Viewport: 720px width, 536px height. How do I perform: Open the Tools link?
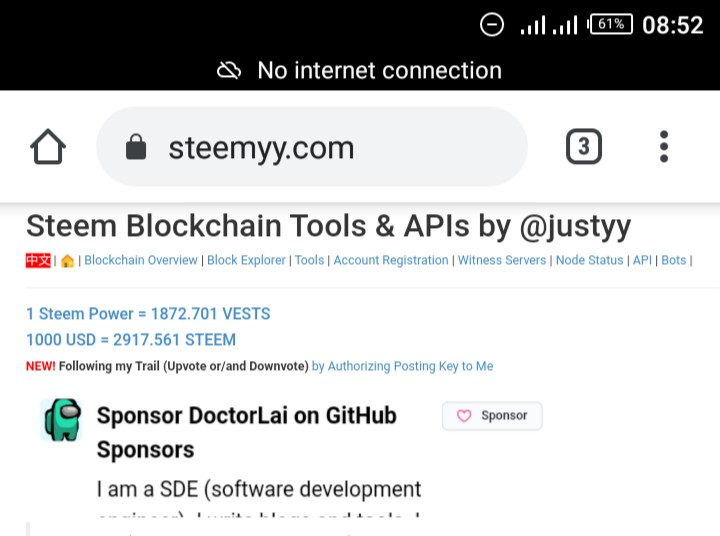tap(309, 260)
